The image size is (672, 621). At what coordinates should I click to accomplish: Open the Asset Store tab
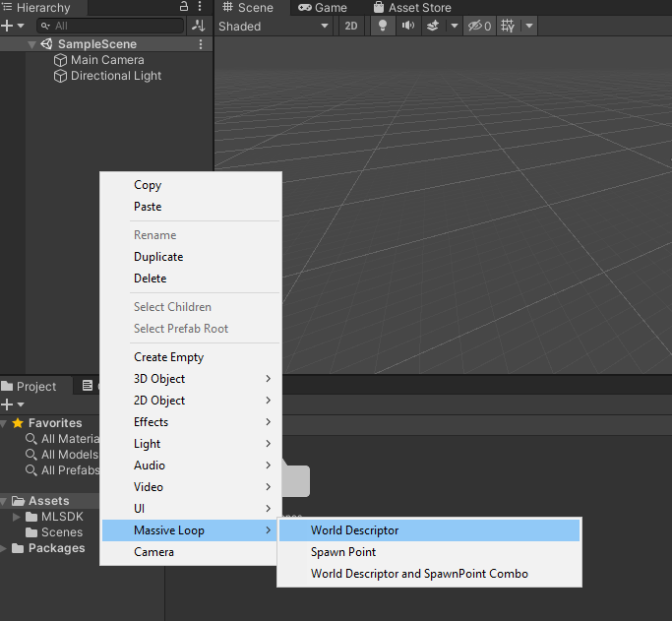tap(412, 7)
